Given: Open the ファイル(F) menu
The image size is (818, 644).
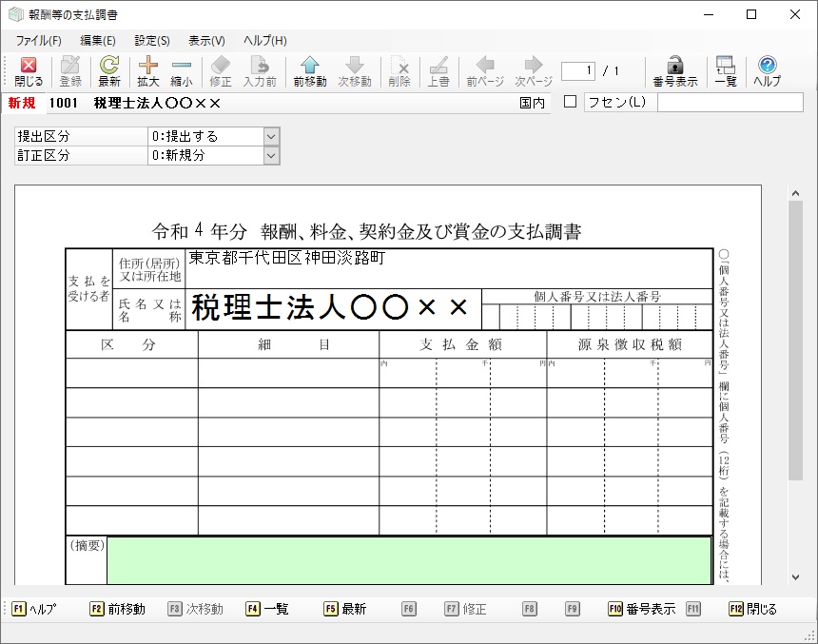Looking at the screenshot, I should click(x=38, y=41).
